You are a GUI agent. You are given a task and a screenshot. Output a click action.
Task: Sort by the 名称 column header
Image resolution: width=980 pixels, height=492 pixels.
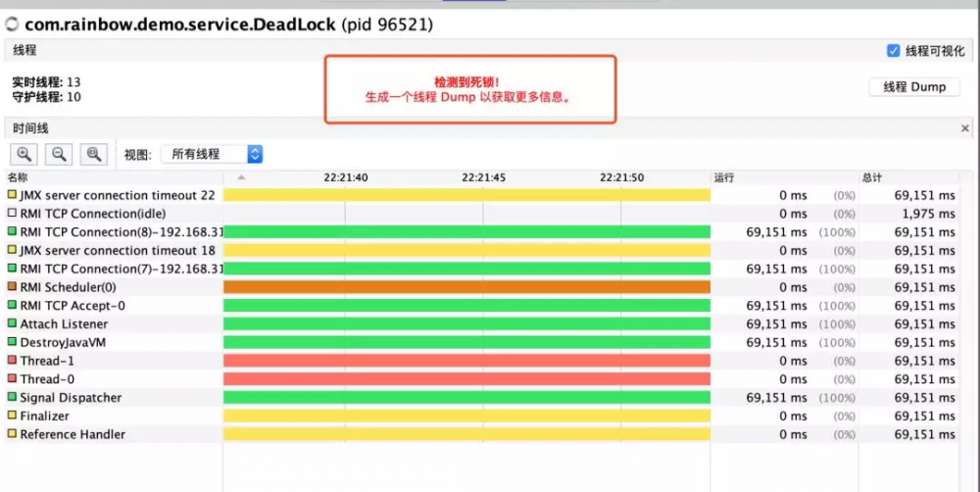click(x=18, y=177)
